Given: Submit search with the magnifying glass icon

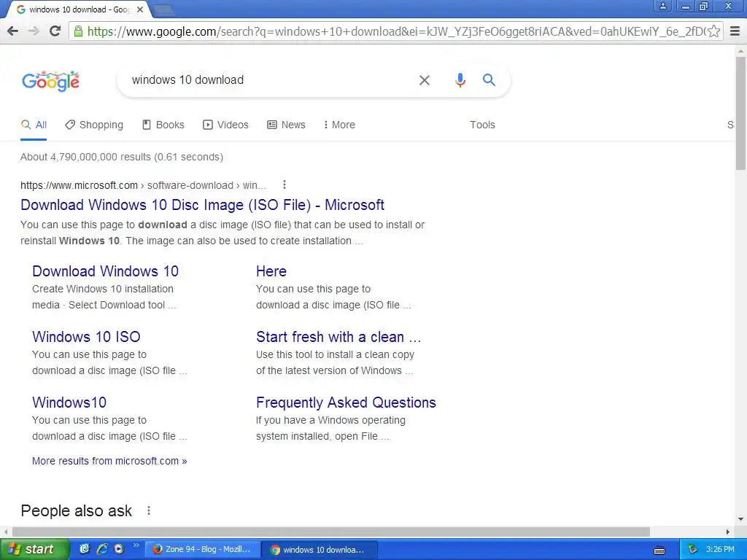Looking at the screenshot, I should tap(489, 80).
